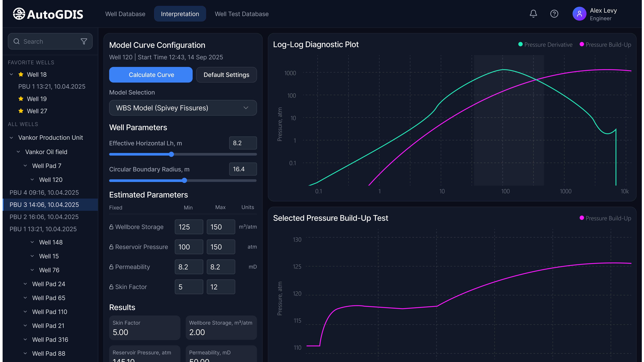
Task: Collapse the Vankor Production Unit tree
Action: pos(11,138)
